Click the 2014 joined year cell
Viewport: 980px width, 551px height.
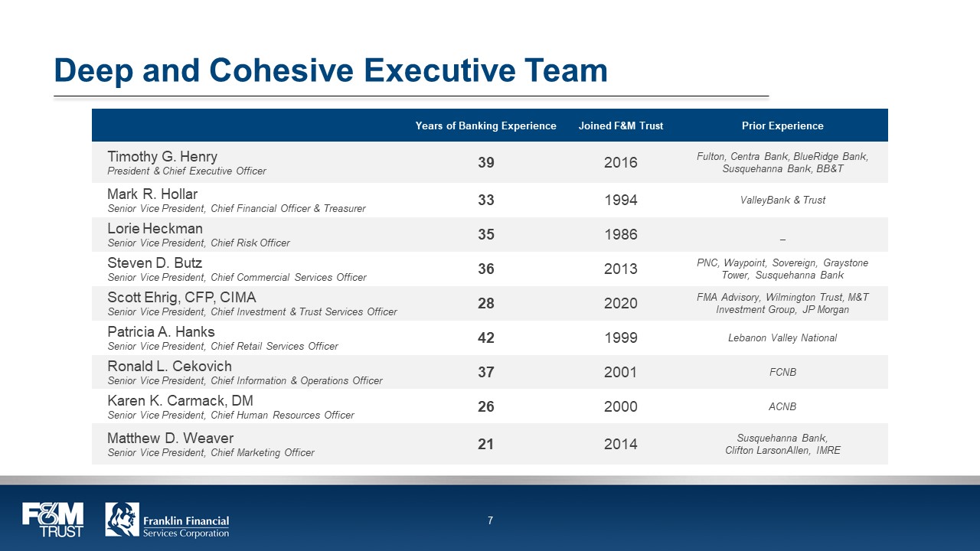(621, 444)
